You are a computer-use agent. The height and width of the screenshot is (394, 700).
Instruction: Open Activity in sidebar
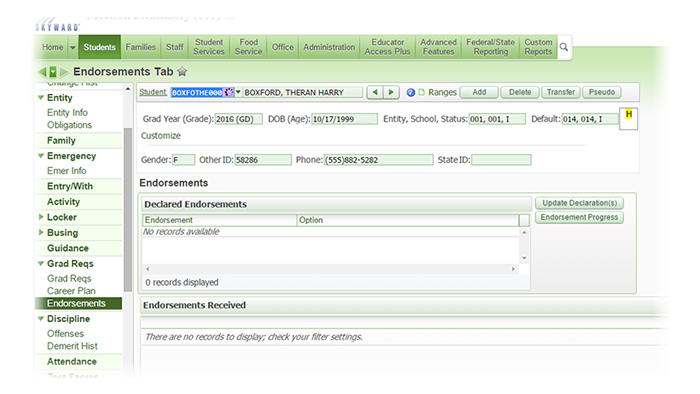click(63, 202)
